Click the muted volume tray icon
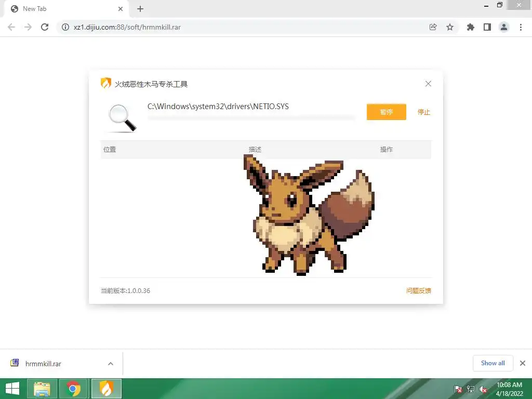This screenshot has width=532, height=399. coord(483,389)
